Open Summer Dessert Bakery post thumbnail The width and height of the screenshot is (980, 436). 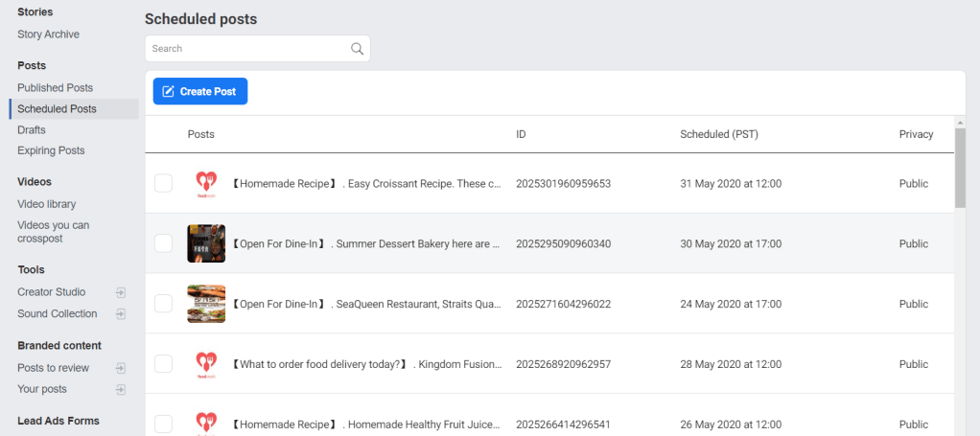pos(206,243)
